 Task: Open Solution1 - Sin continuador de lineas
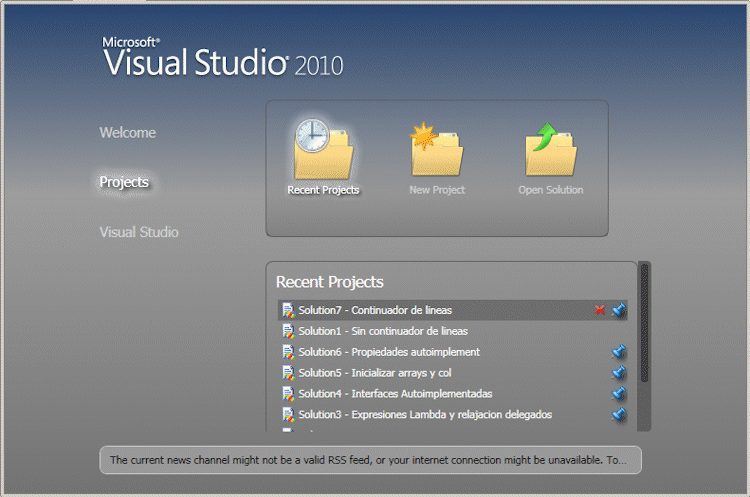(x=383, y=331)
